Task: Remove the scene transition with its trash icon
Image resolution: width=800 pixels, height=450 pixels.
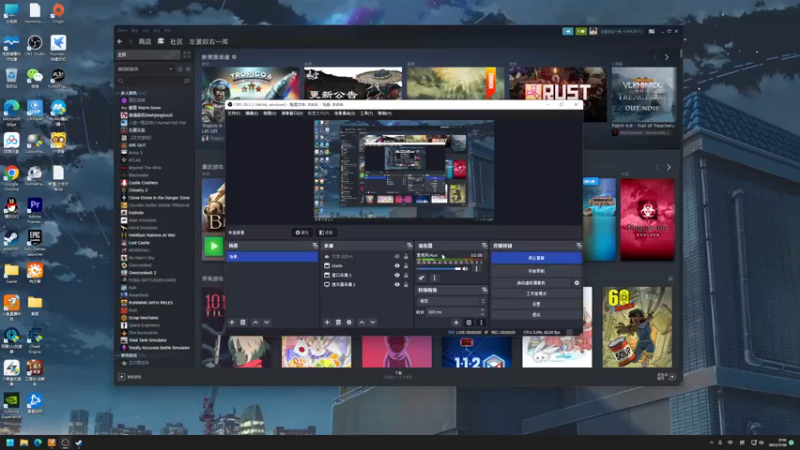Action: pyautogui.click(x=469, y=322)
